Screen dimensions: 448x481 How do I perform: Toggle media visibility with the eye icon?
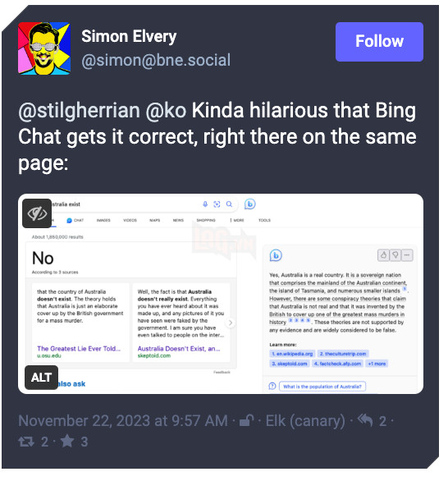(x=37, y=213)
